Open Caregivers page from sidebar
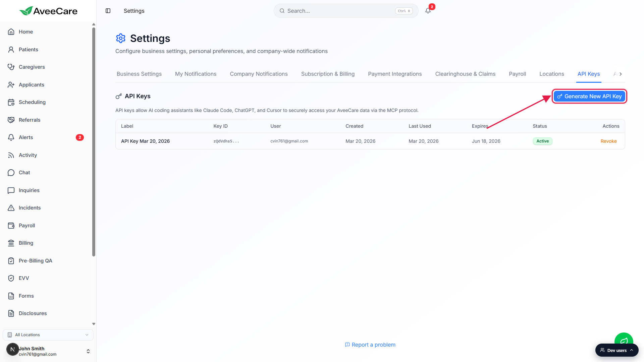 [32, 67]
